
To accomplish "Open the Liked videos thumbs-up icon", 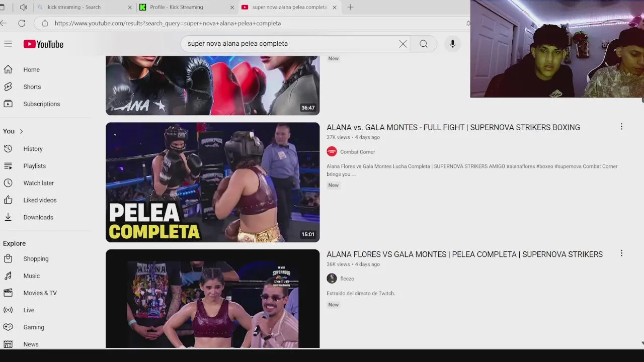I will (x=8, y=200).
